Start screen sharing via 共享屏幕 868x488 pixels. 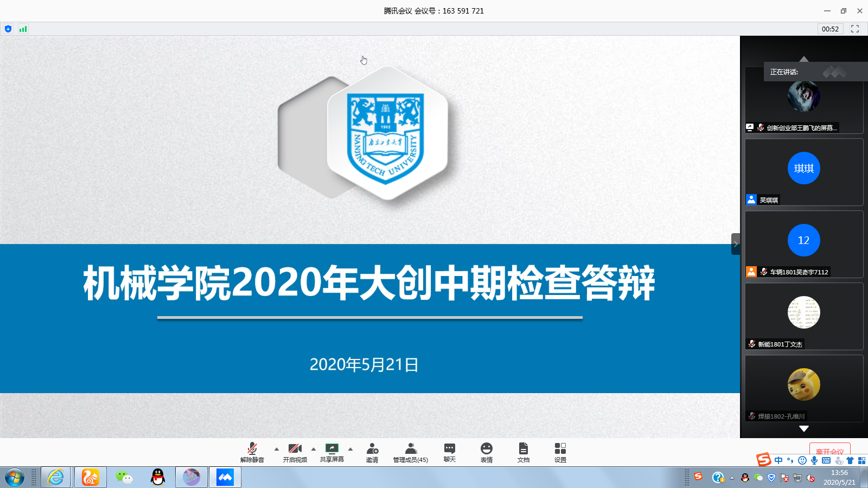331,452
